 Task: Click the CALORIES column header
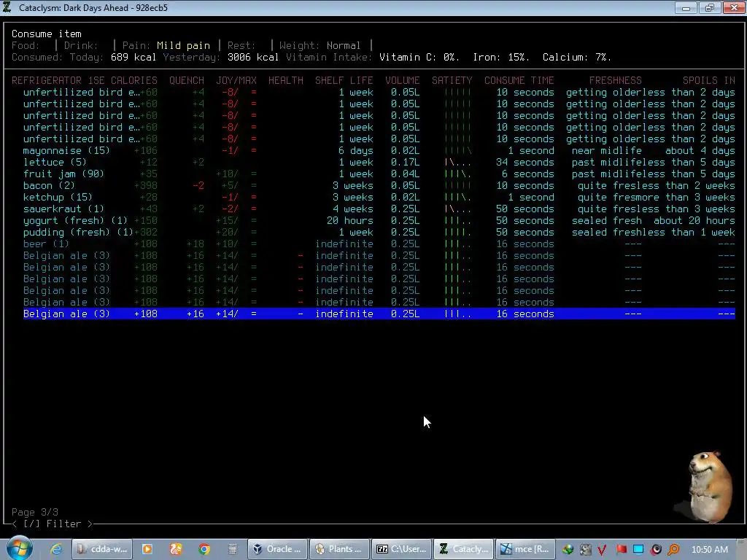(134, 80)
